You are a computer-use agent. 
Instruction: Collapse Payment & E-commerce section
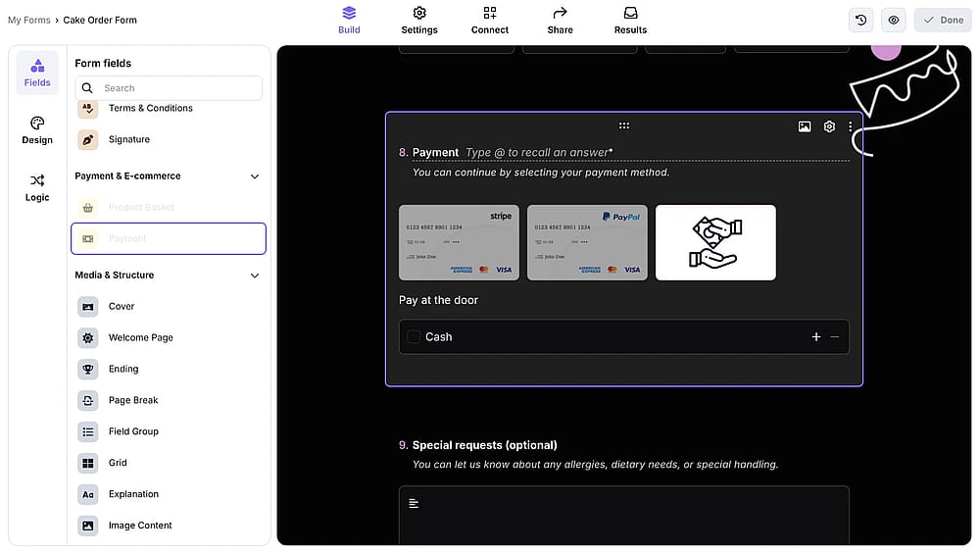coord(255,176)
